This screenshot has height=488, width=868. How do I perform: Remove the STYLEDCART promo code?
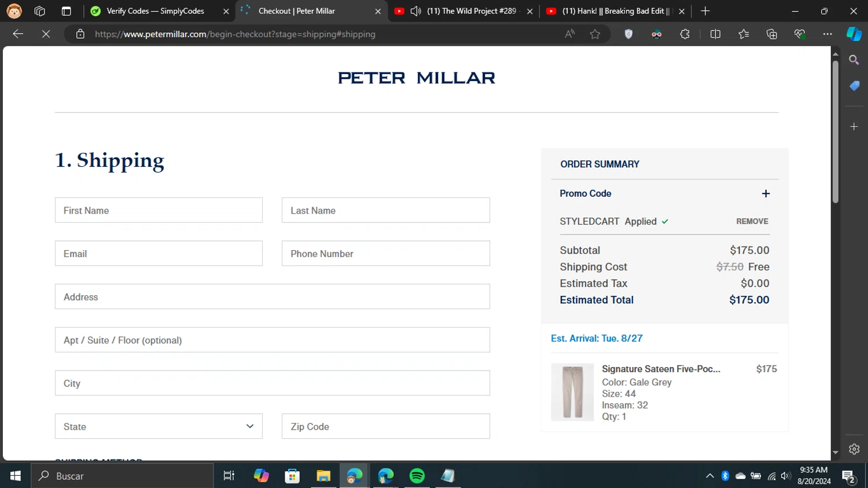(x=752, y=221)
